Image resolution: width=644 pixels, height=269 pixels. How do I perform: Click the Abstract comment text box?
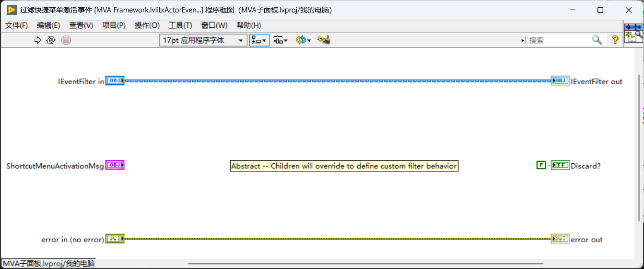pyautogui.click(x=344, y=166)
